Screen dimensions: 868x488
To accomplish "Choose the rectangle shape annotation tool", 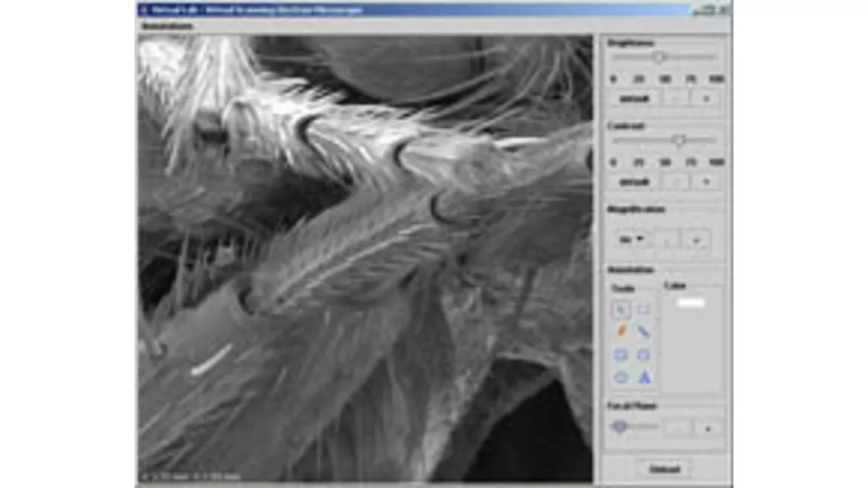I will pos(644,354).
